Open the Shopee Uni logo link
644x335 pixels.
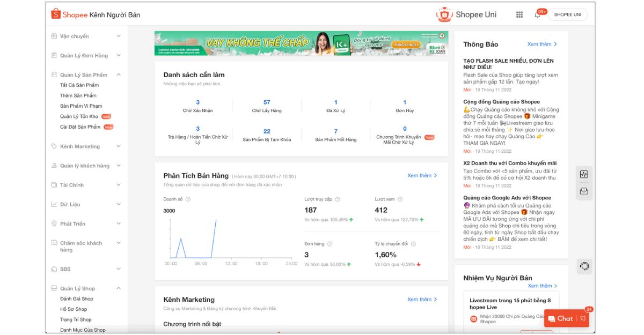click(466, 14)
